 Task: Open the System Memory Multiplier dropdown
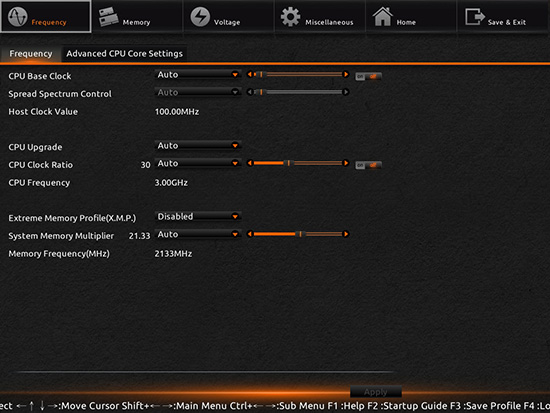coord(198,234)
